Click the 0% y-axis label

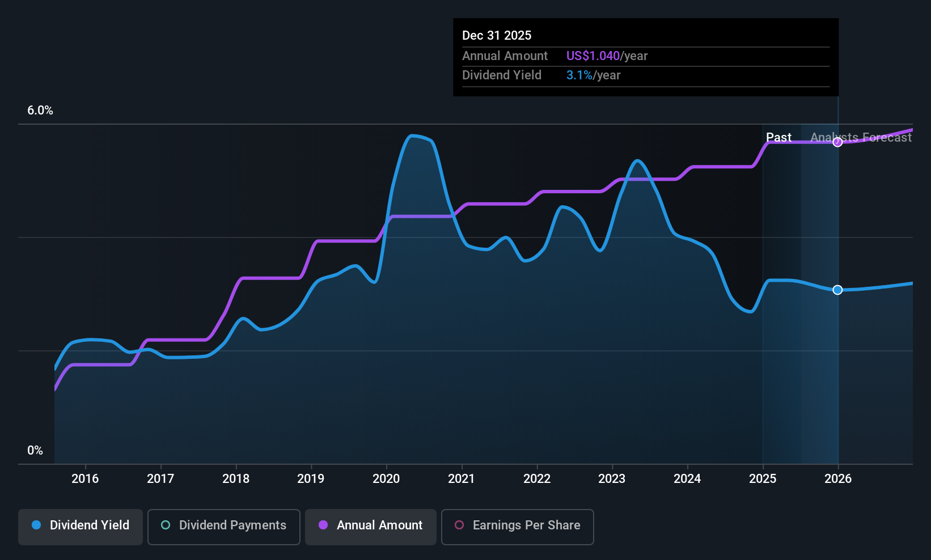pyautogui.click(x=35, y=451)
